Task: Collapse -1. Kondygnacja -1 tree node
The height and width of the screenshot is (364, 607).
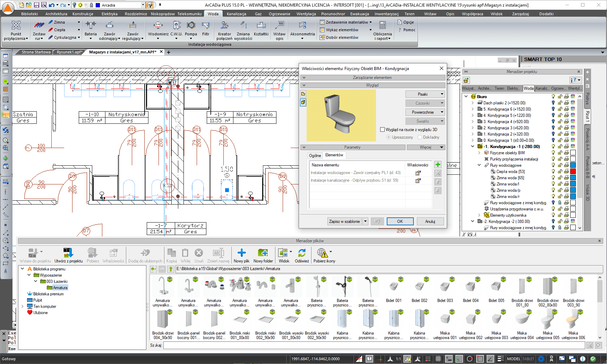Action: pyautogui.click(x=472, y=147)
